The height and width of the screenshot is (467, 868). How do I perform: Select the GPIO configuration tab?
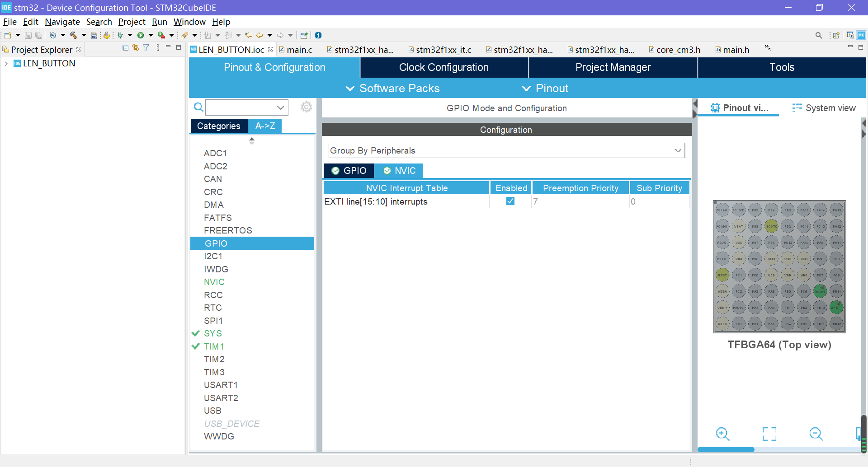pyautogui.click(x=349, y=171)
